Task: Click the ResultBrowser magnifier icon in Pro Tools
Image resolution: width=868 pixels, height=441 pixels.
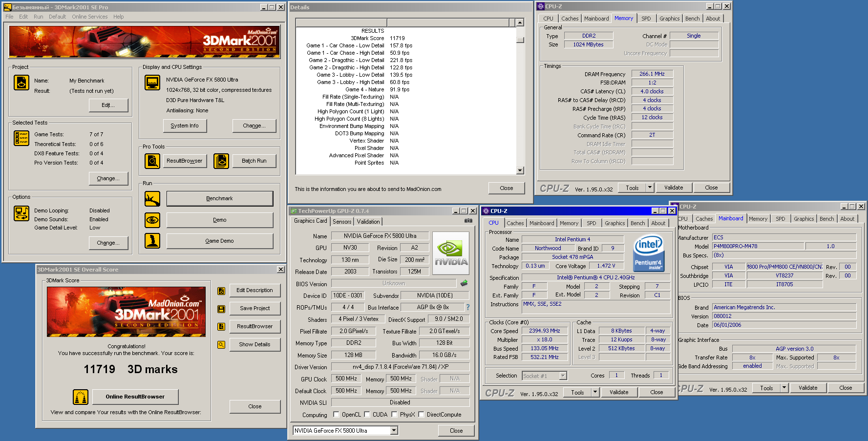Action: [x=152, y=161]
